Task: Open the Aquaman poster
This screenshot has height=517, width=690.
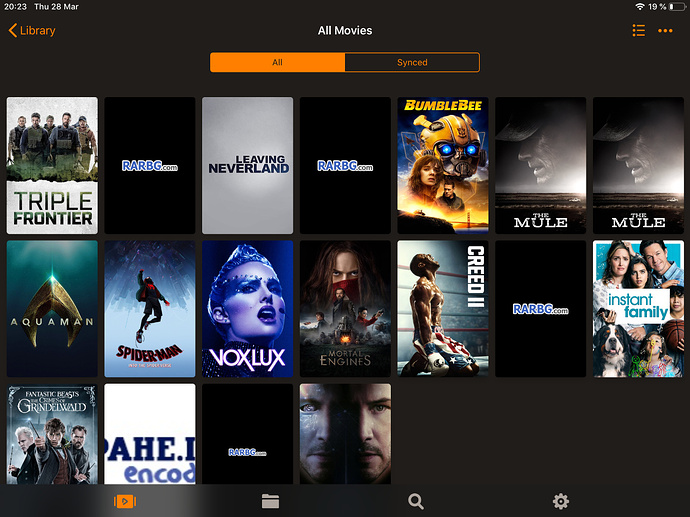Action: pyautogui.click(x=52, y=309)
